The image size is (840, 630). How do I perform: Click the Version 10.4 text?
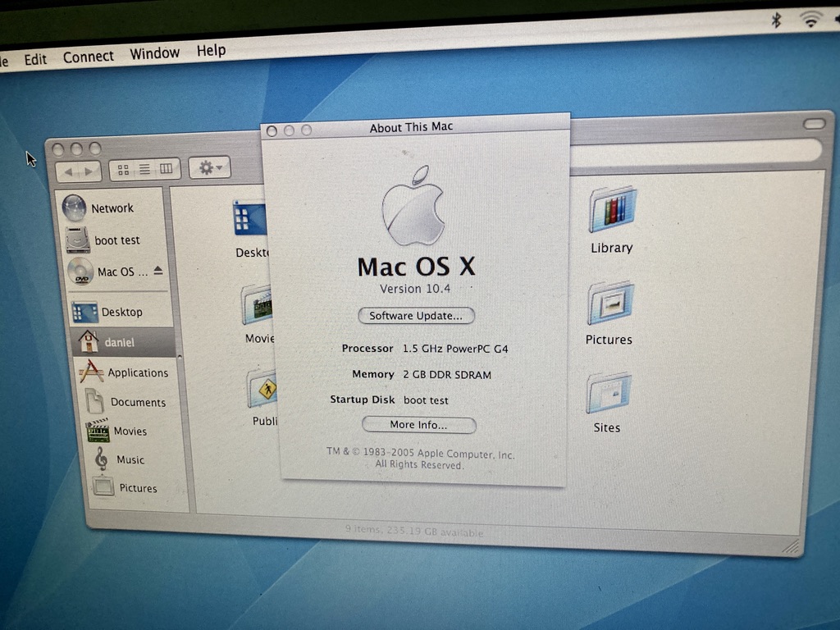[x=415, y=289]
